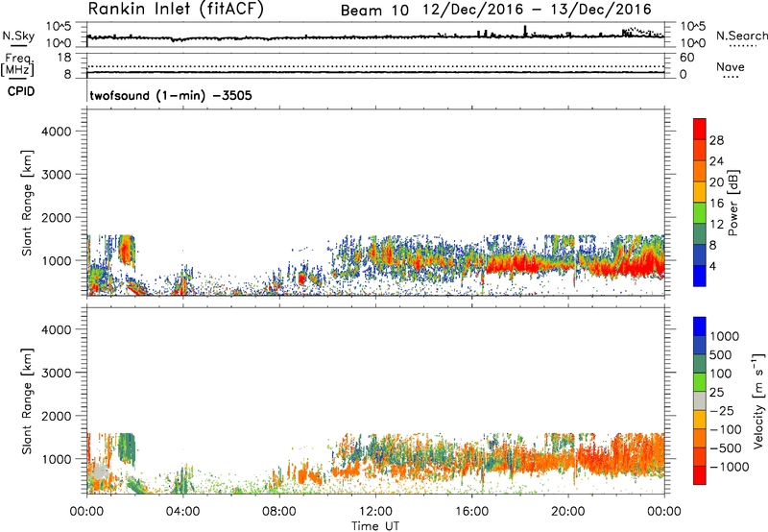768x532 pixels.
Task: Click the bright blue bottom Power colorbar segment
Action: click(x=700, y=277)
